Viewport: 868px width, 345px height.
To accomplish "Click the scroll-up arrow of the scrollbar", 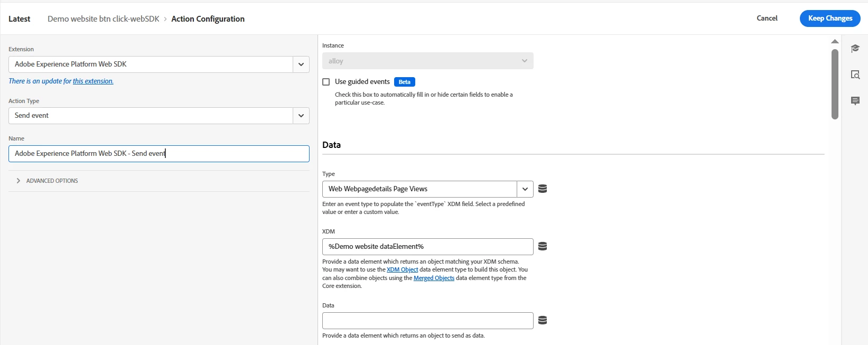I will tap(835, 41).
